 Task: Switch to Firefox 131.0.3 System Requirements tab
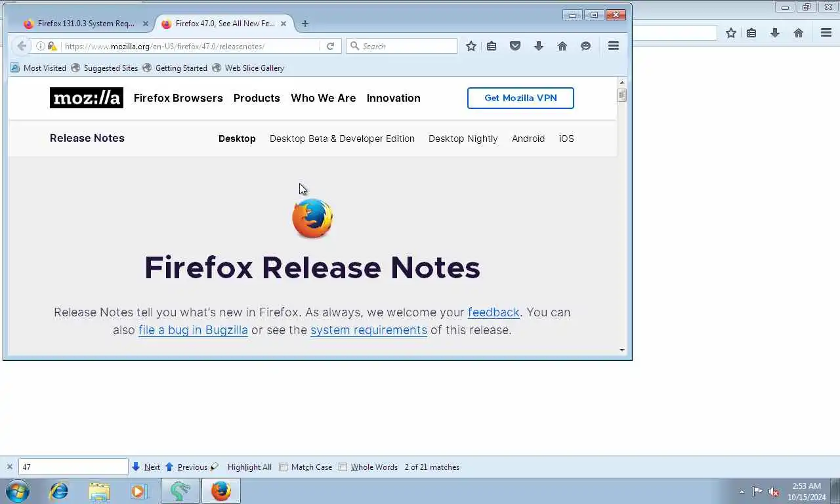(85, 24)
